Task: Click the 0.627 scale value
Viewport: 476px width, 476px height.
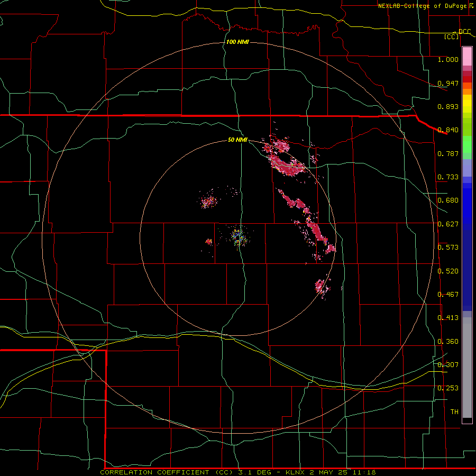Action: (448, 224)
